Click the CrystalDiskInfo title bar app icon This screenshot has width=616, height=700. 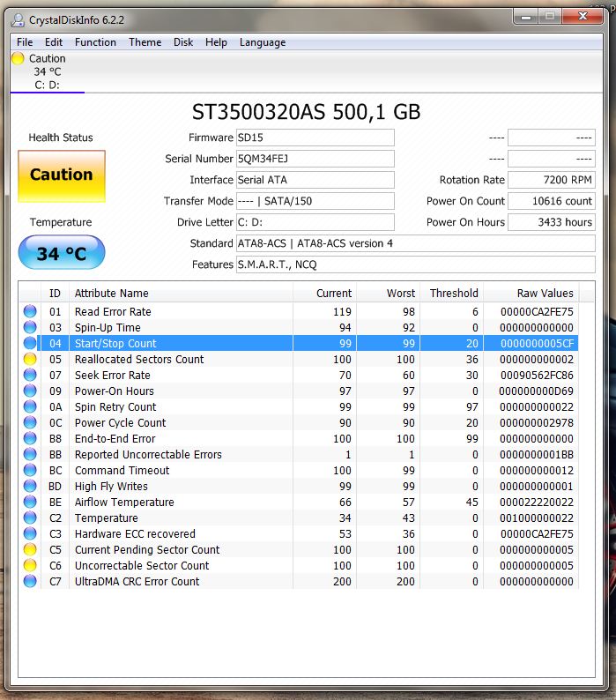click(18, 19)
